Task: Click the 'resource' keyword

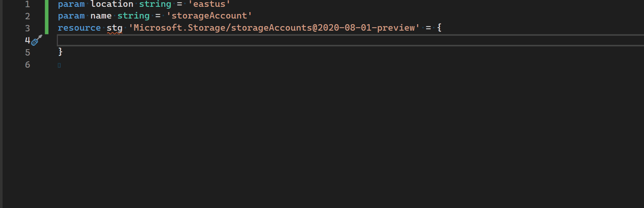Action: pos(79,28)
